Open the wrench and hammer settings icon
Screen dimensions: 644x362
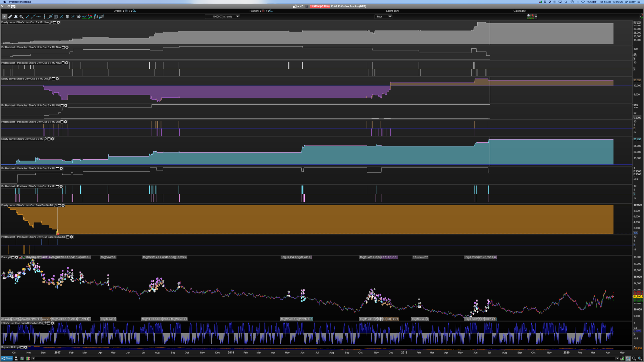(79, 17)
